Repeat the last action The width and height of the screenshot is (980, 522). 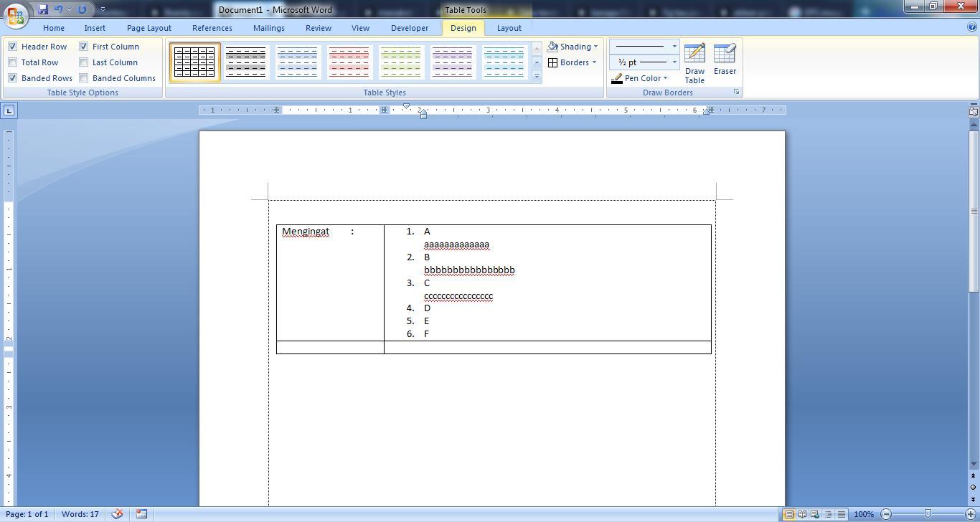pos(82,9)
